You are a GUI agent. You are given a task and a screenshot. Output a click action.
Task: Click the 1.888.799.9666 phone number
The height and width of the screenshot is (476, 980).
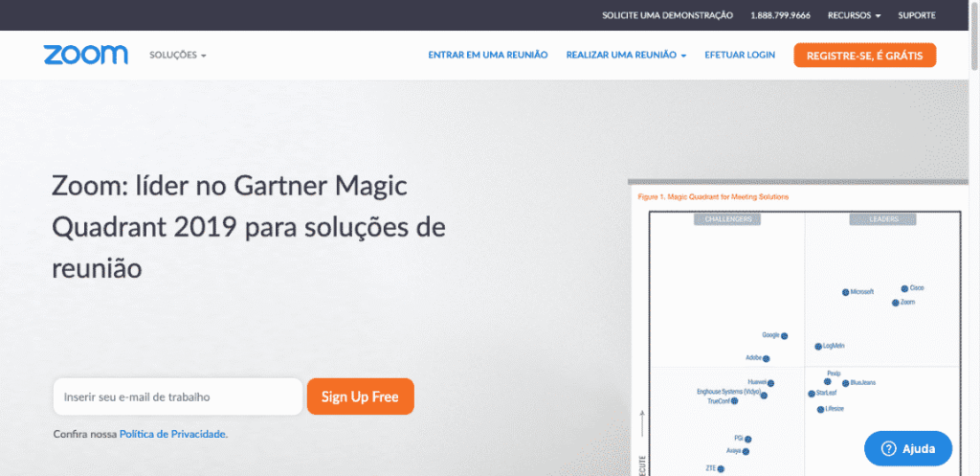tap(781, 15)
